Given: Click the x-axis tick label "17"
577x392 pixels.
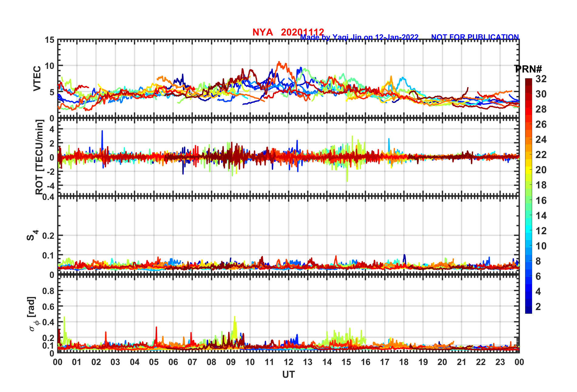Looking at the screenshot, I should click(385, 362).
